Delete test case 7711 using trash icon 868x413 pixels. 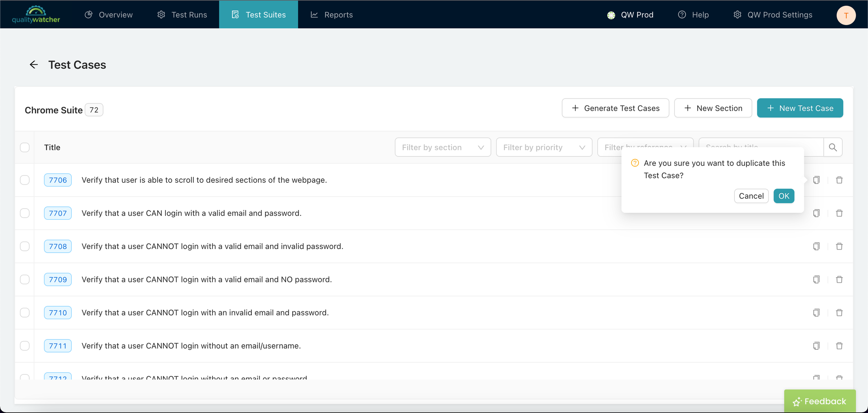[839, 346]
